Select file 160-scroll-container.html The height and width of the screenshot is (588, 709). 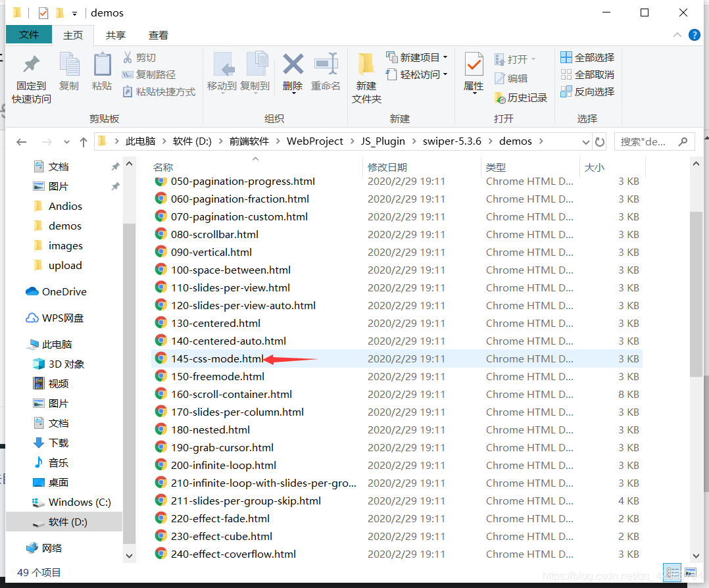point(397,395)
